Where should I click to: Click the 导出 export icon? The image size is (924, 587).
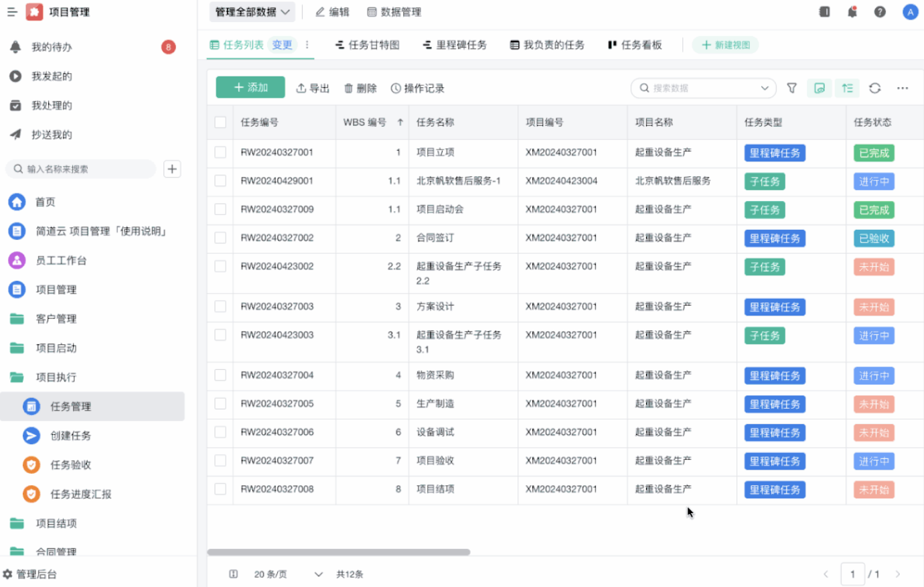pos(303,87)
